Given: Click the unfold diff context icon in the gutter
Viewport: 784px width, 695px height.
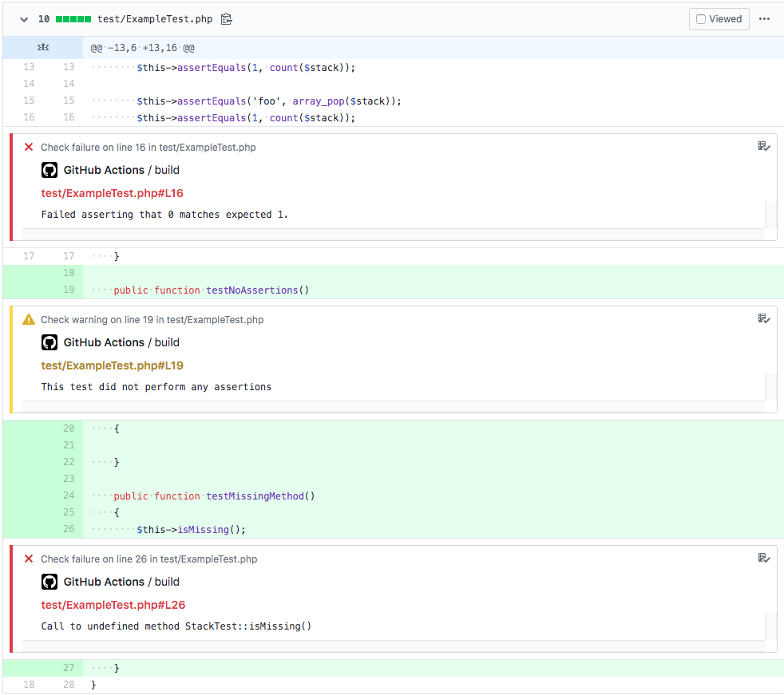Looking at the screenshot, I should pos(42,47).
